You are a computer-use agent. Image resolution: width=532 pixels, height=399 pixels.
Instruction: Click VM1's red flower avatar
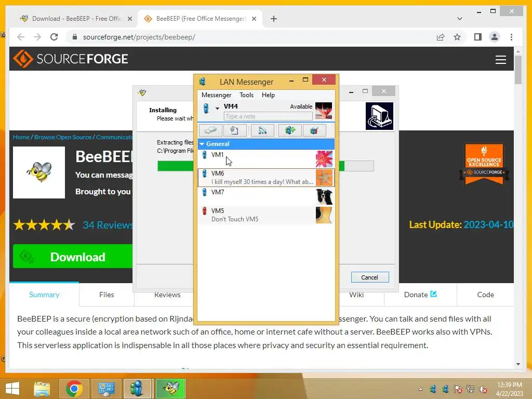[x=324, y=159]
